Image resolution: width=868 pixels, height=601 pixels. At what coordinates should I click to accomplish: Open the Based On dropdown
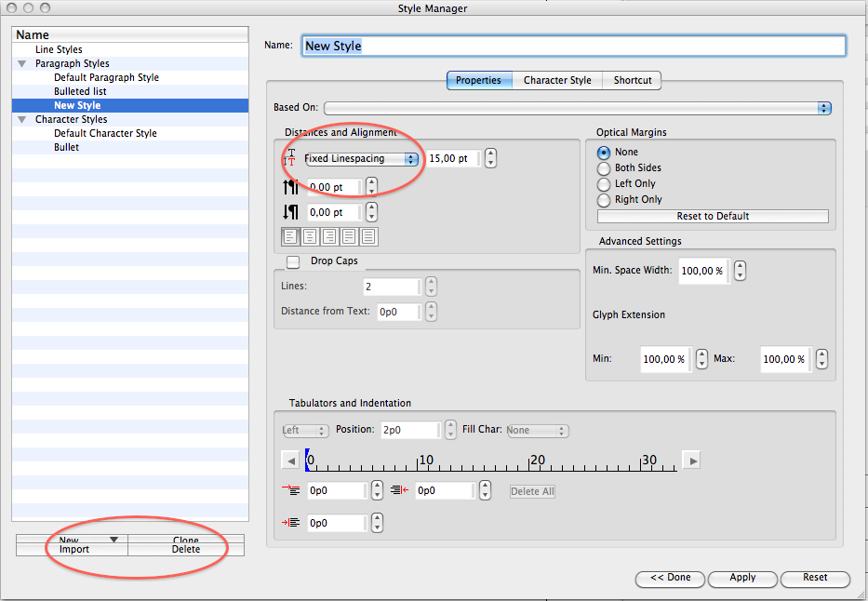[577, 108]
